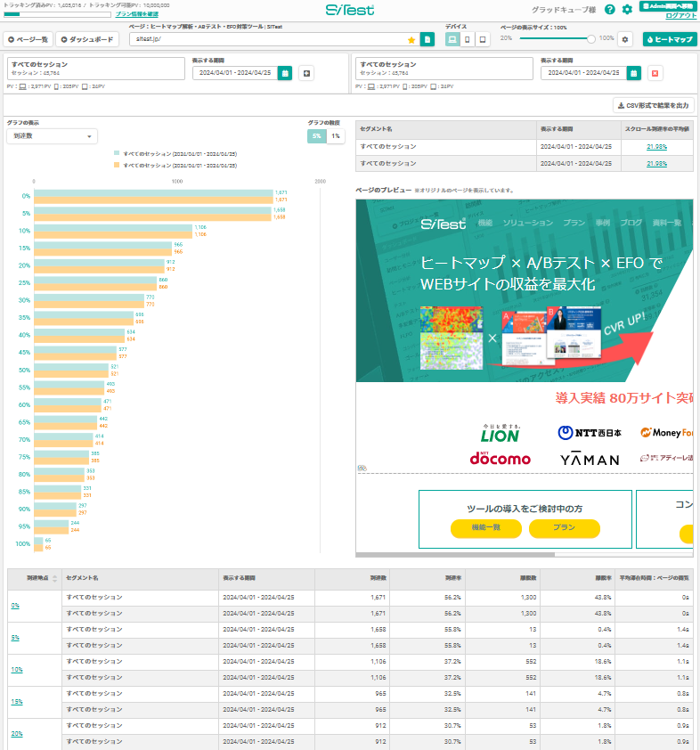The height and width of the screenshot is (750, 700).
Task: Click Admin画面へ移動 button
Action: [668, 6]
